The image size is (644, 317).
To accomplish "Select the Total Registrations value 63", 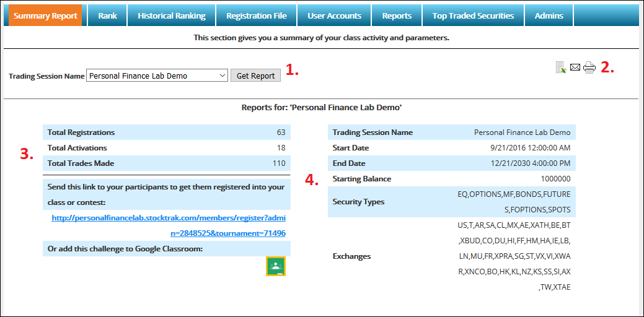I will [x=281, y=132].
